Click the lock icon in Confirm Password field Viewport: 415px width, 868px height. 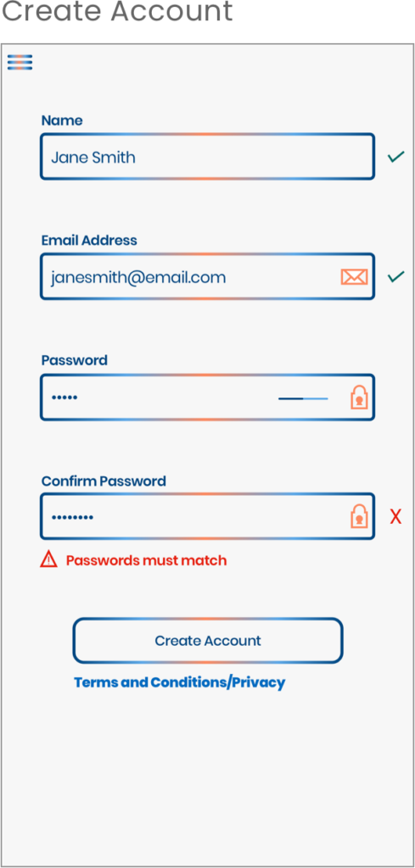pyautogui.click(x=359, y=516)
